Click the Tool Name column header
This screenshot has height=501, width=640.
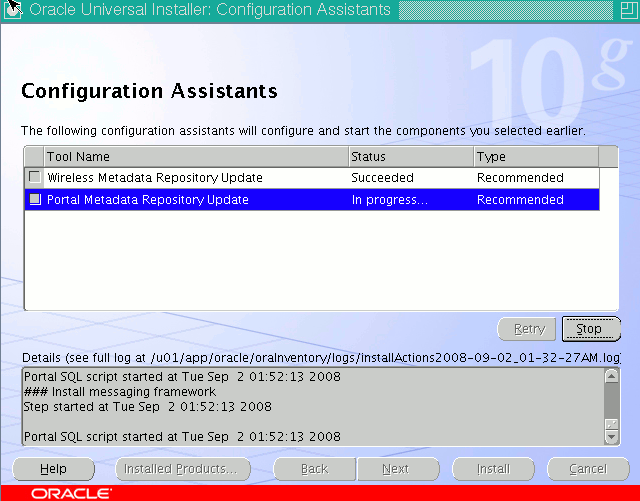point(196,156)
